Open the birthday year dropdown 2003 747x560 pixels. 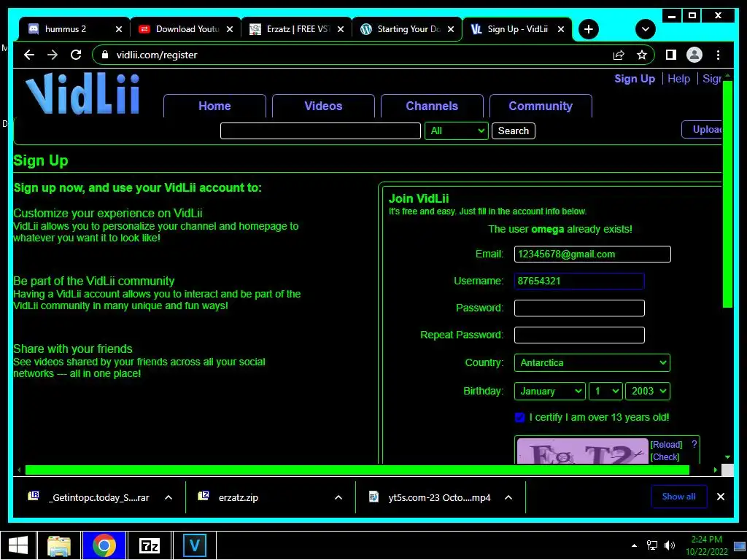point(648,391)
